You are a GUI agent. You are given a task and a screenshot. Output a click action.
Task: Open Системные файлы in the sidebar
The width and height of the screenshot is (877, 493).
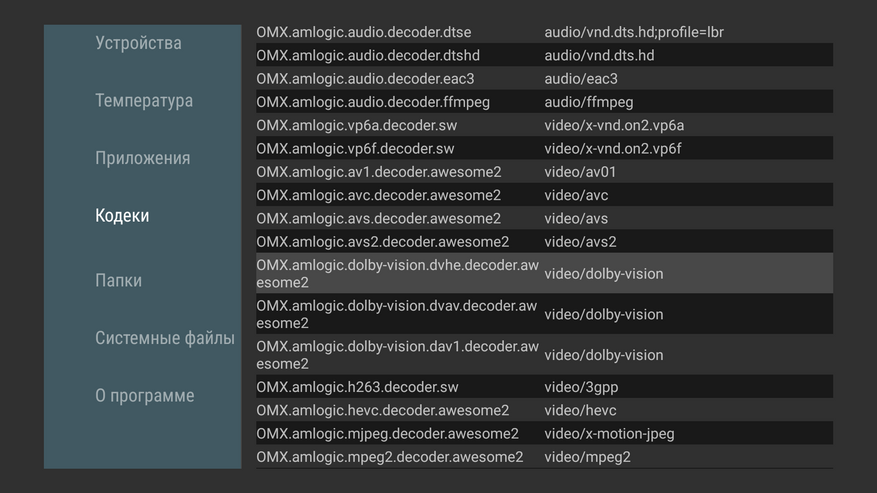165,338
